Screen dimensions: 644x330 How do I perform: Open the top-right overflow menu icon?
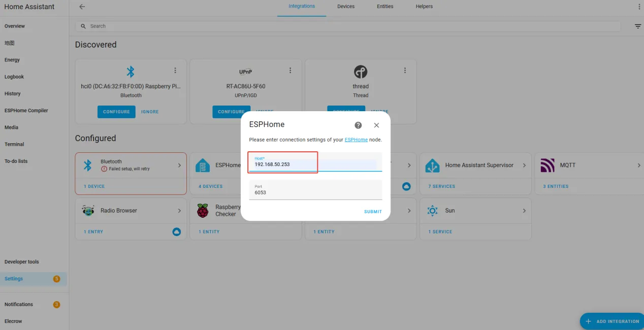point(639,7)
